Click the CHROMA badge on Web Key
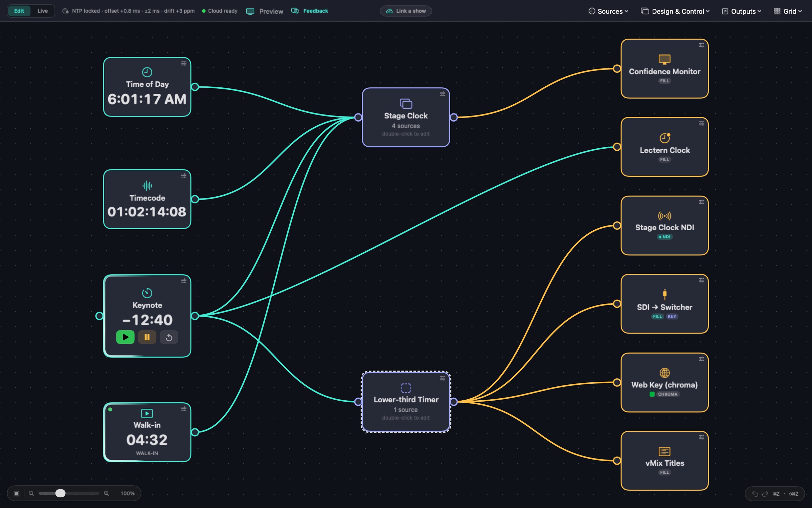The height and width of the screenshot is (508, 812). 668,394
